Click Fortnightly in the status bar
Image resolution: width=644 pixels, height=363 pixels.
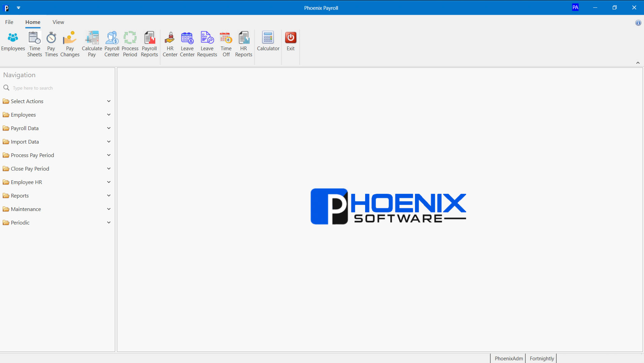pyautogui.click(x=542, y=358)
